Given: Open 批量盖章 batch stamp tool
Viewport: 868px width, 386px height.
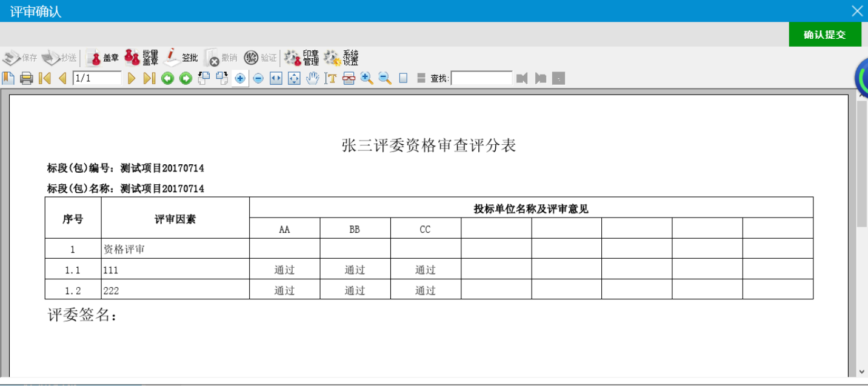Looking at the screenshot, I should point(141,58).
